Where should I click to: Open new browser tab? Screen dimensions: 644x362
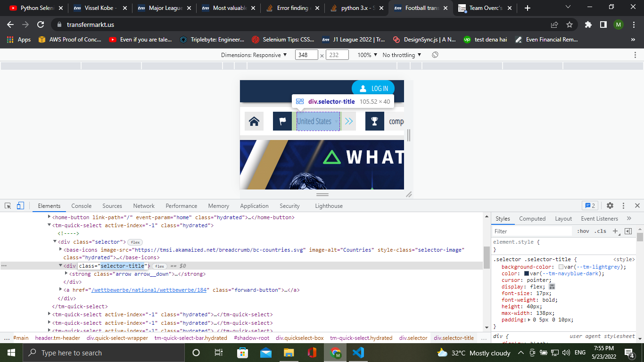pyautogui.click(x=528, y=8)
